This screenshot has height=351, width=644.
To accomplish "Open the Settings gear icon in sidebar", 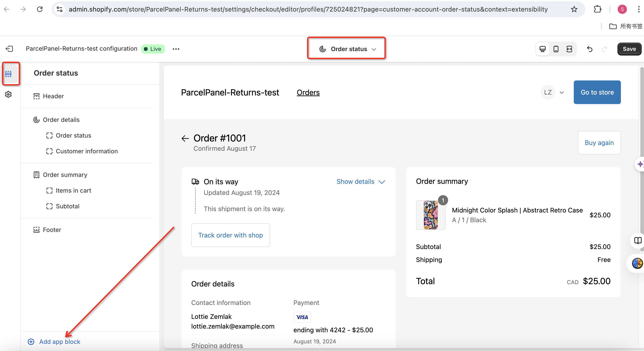I will click(9, 94).
